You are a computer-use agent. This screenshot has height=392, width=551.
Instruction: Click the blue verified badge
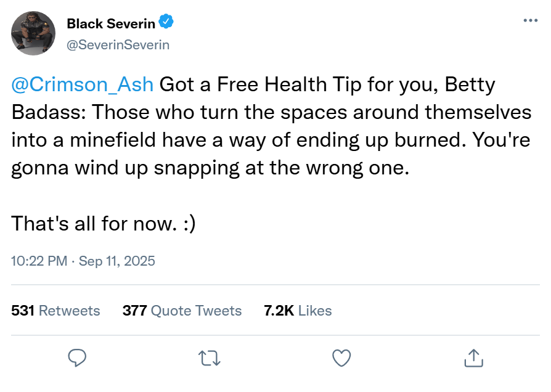166,23
